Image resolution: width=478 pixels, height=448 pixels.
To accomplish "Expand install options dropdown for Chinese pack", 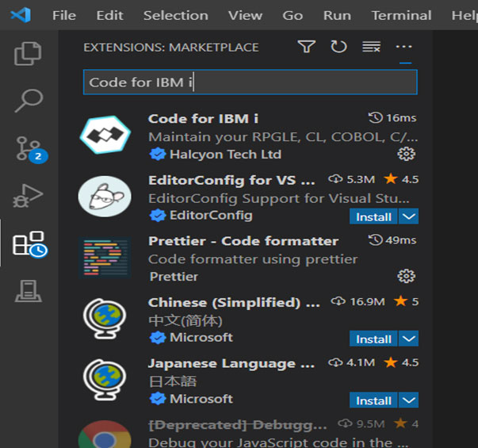I will pyautogui.click(x=408, y=339).
